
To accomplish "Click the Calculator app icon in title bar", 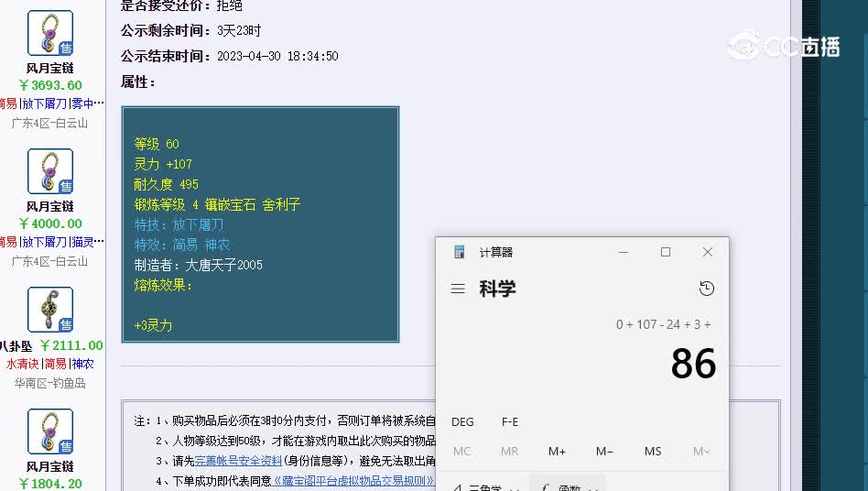I will click(459, 253).
